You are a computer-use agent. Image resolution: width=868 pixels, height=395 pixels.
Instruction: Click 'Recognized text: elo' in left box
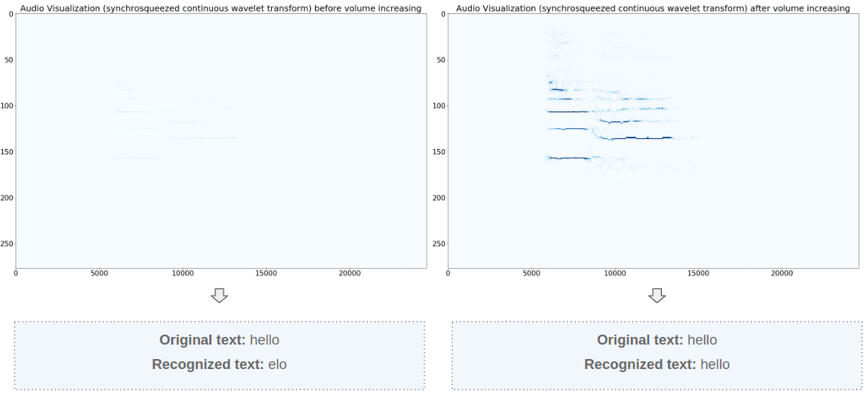coord(219,364)
